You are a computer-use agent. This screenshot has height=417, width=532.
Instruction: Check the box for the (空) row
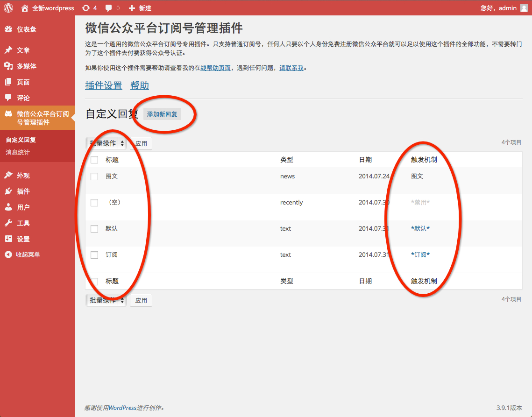click(x=94, y=203)
